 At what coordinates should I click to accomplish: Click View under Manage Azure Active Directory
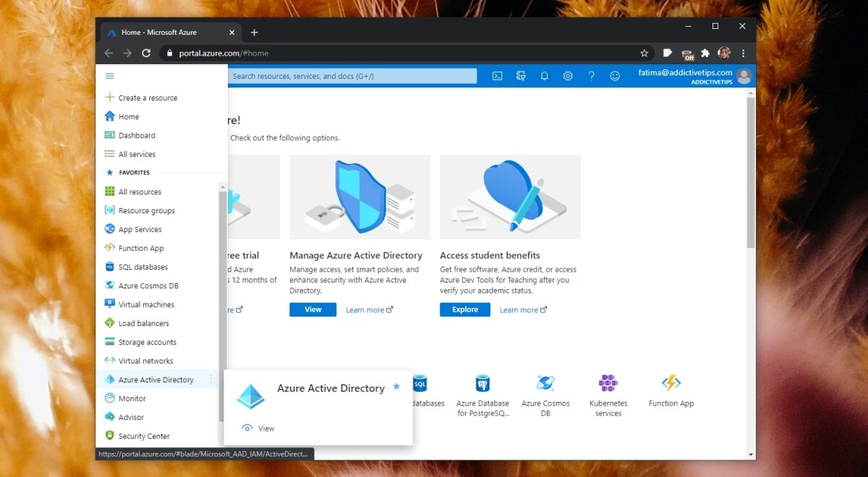(x=312, y=309)
